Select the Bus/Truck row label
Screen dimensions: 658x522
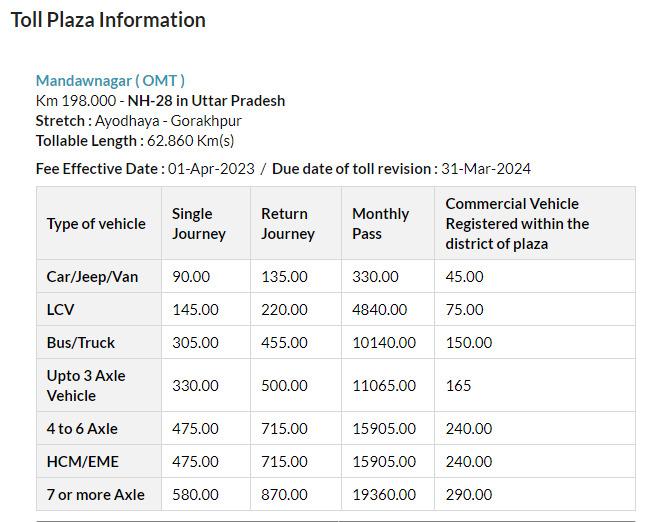[x=81, y=343]
